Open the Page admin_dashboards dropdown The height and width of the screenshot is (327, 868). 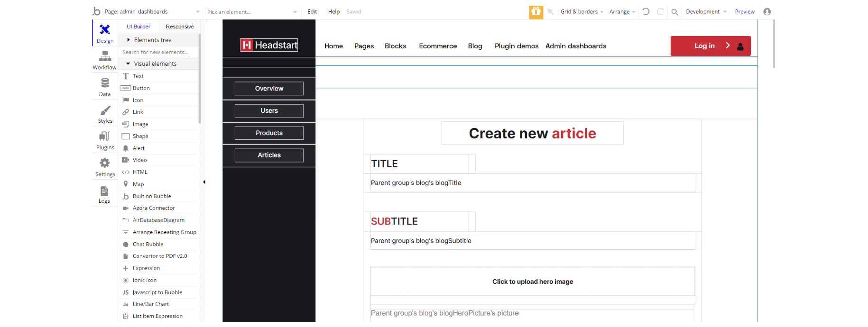coord(152,11)
